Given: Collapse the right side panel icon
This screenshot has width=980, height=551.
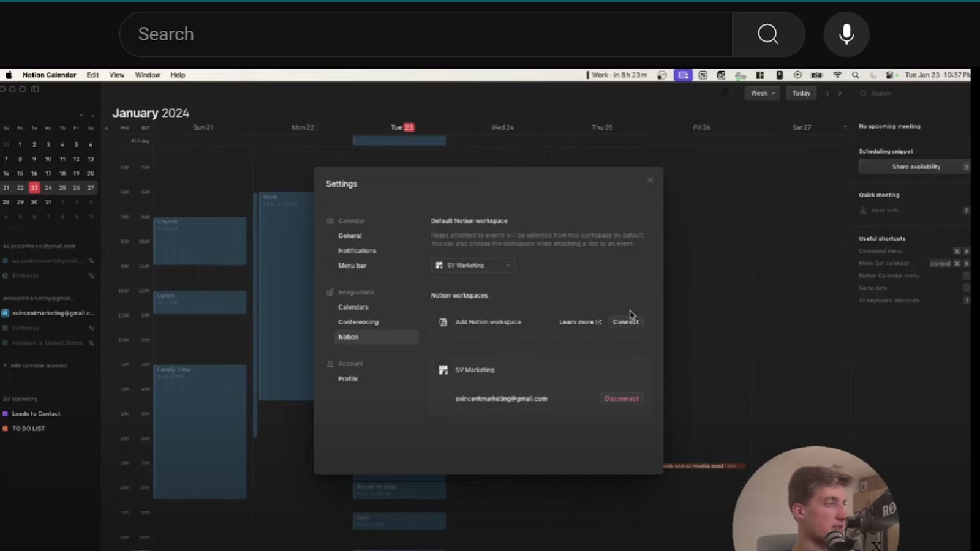Looking at the screenshot, I should [x=845, y=127].
